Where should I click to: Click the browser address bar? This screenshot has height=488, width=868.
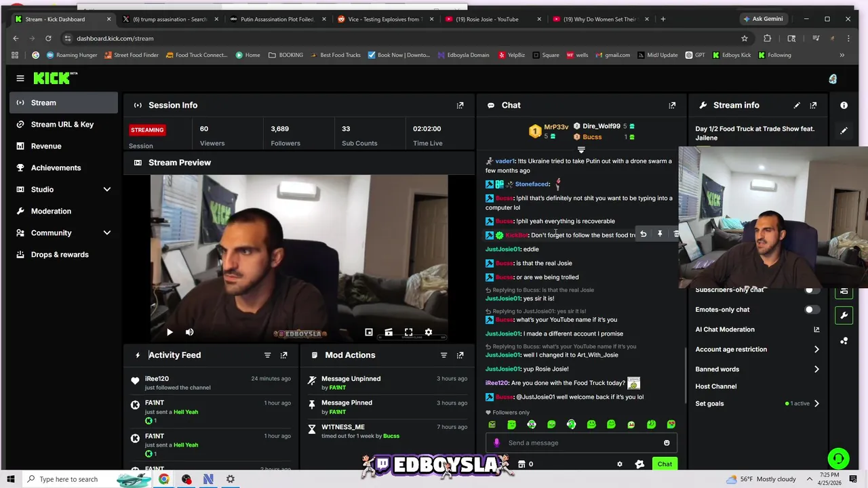pyautogui.click(x=400, y=39)
